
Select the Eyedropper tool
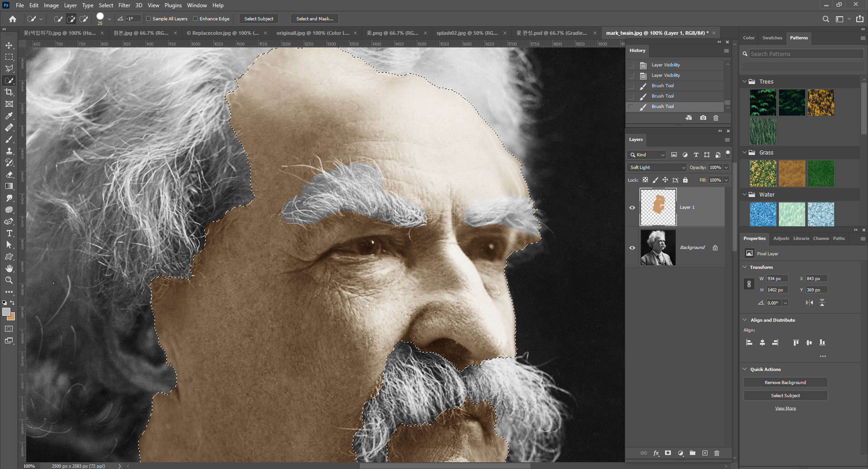(x=9, y=116)
